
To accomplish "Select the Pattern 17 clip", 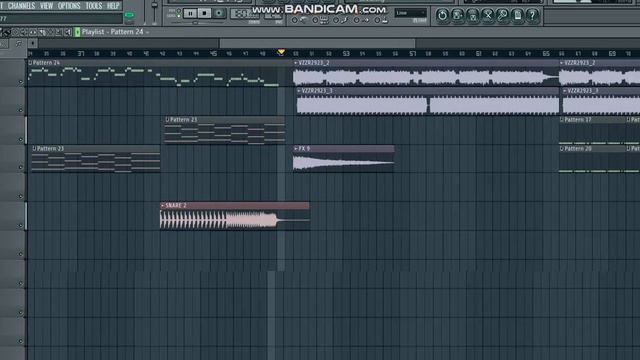I will pos(592,130).
